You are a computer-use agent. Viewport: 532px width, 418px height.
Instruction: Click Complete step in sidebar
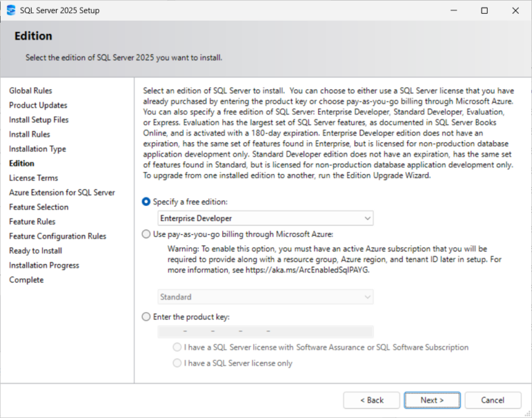coord(26,280)
